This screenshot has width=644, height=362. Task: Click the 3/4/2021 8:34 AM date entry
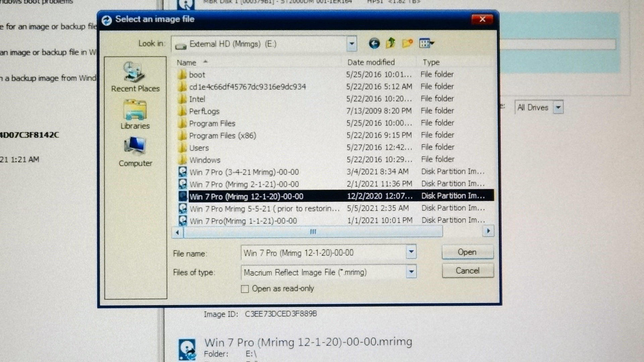pyautogui.click(x=377, y=171)
